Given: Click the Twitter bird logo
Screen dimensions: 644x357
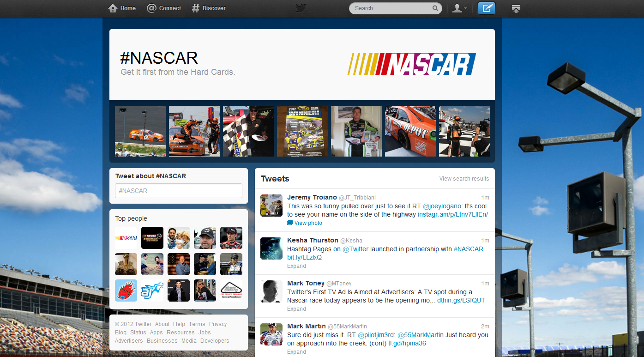Looking at the screenshot, I should click(301, 8).
